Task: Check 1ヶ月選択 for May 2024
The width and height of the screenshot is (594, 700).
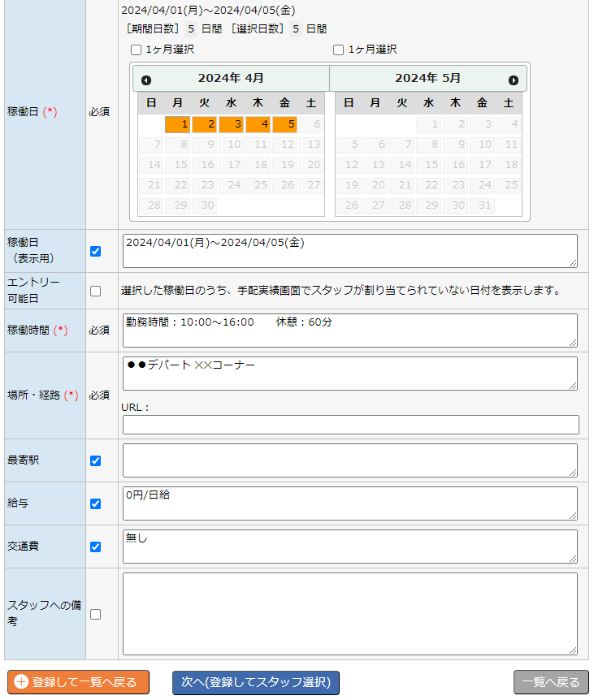Action: (339, 50)
